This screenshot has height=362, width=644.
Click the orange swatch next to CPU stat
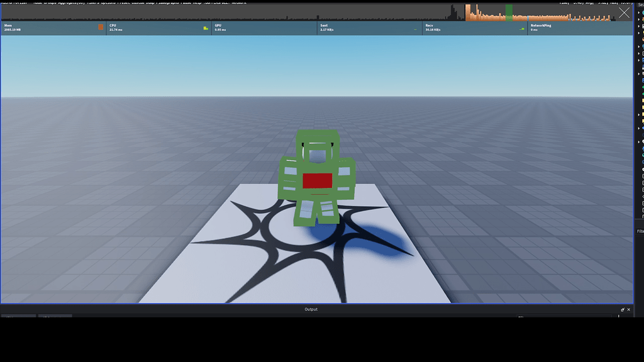point(99,26)
